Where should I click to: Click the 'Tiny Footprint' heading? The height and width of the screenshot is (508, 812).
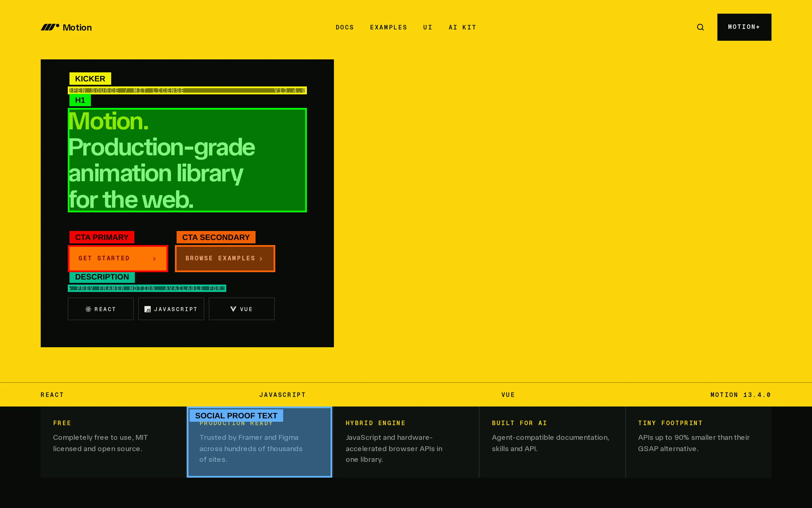[670, 423]
